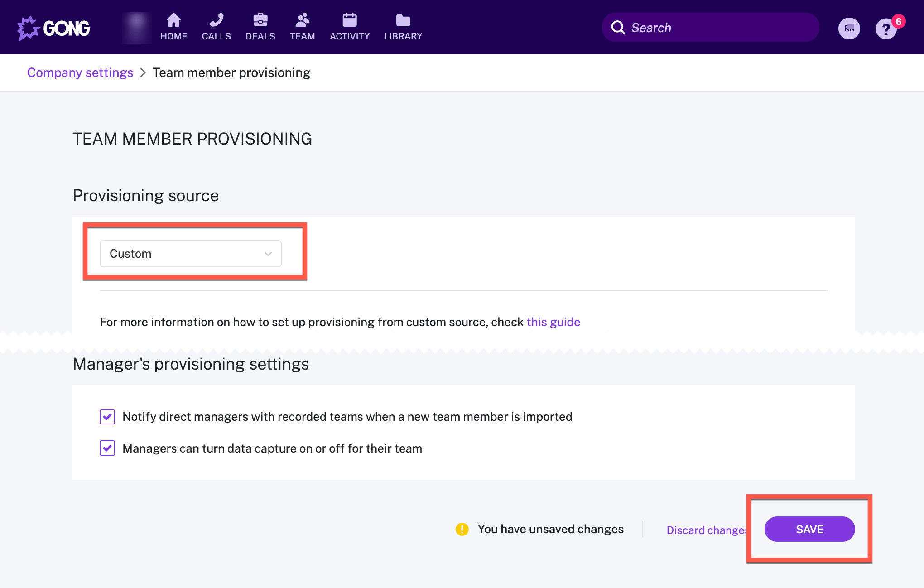Focus the Search input field
Viewport: 924px width, 588px height.
710,28
